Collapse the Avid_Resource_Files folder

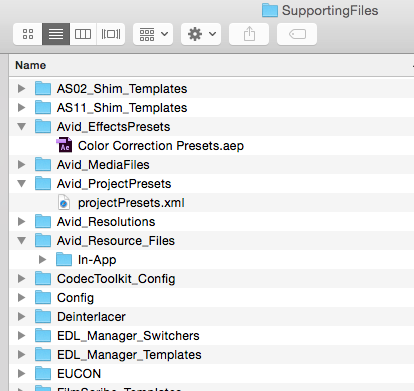pos(22,241)
